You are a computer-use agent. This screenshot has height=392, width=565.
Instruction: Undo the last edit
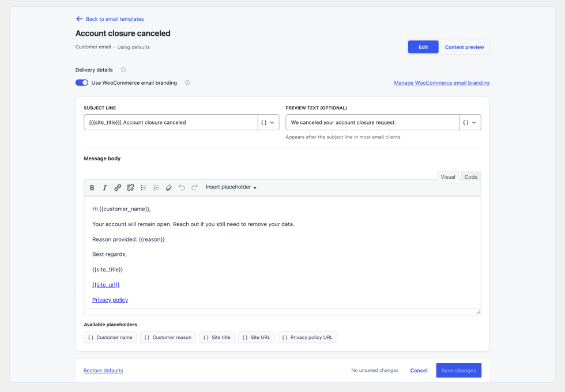coord(182,188)
